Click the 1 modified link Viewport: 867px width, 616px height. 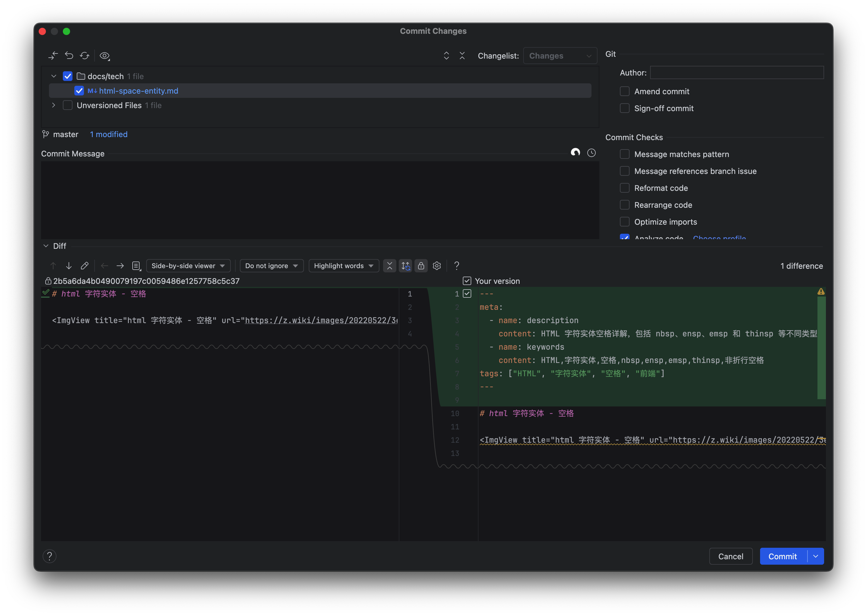point(108,134)
